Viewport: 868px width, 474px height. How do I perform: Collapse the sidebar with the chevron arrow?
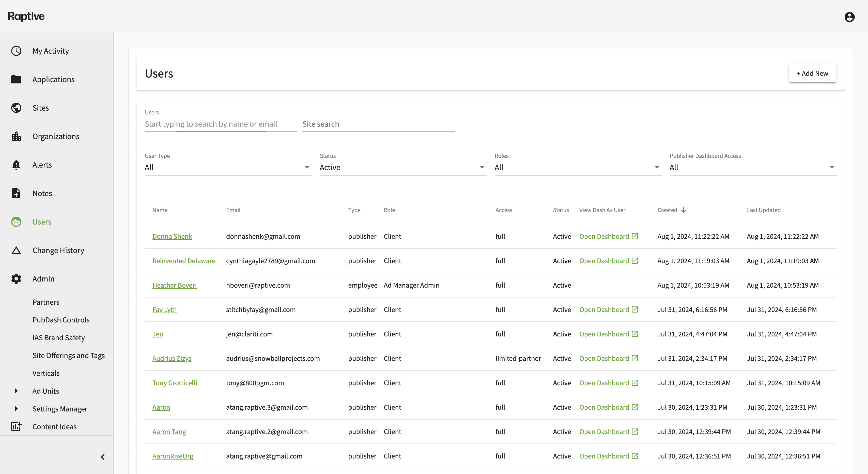[103, 457]
